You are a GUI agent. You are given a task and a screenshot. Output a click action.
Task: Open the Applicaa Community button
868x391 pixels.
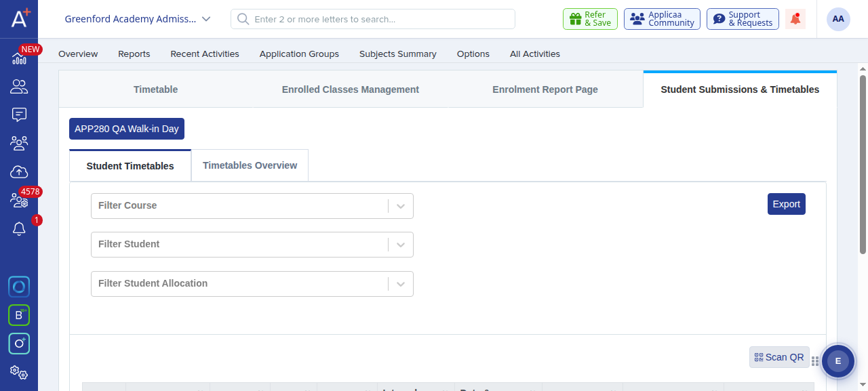[662, 19]
